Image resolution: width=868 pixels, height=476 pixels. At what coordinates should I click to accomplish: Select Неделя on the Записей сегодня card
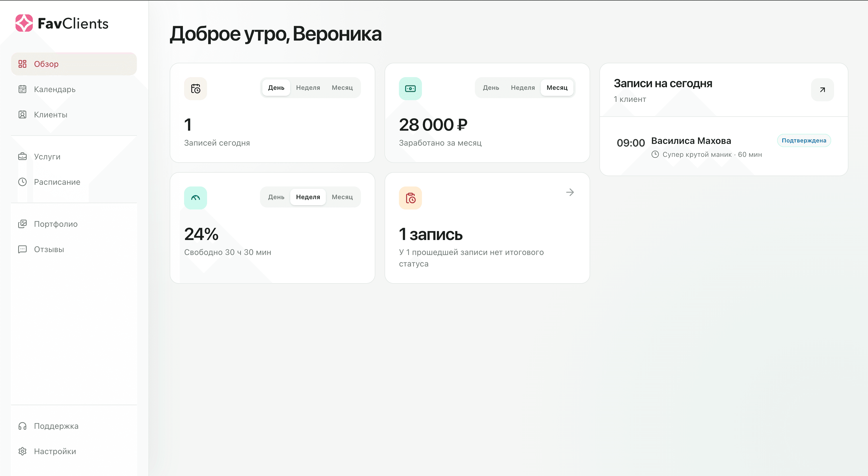pos(308,88)
